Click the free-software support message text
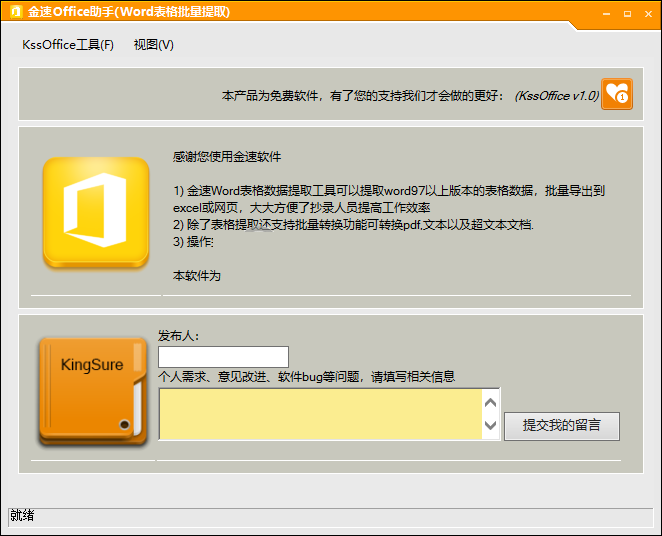Screen dimensions: 662x536 pyautogui.click(x=363, y=96)
